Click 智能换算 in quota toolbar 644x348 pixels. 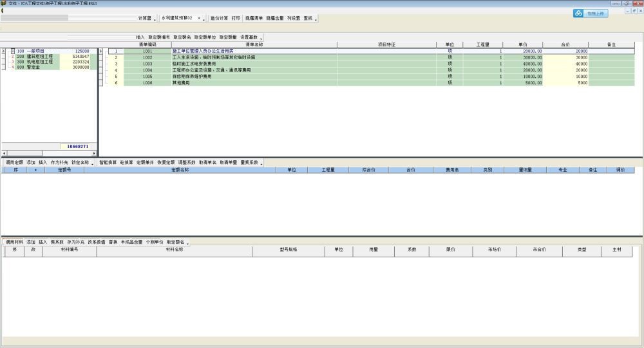click(108, 163)
